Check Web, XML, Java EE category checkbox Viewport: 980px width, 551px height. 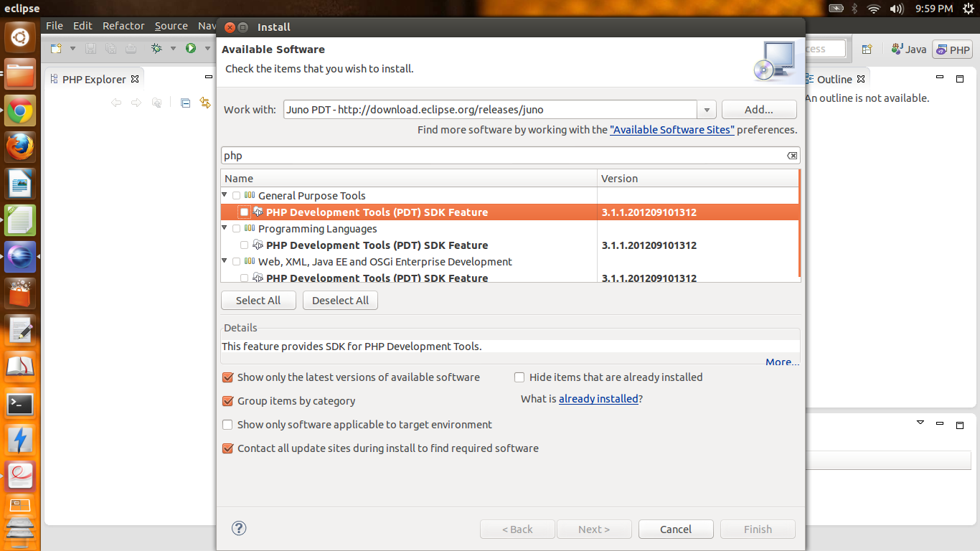pyautogui.click(x=236, y=262)
